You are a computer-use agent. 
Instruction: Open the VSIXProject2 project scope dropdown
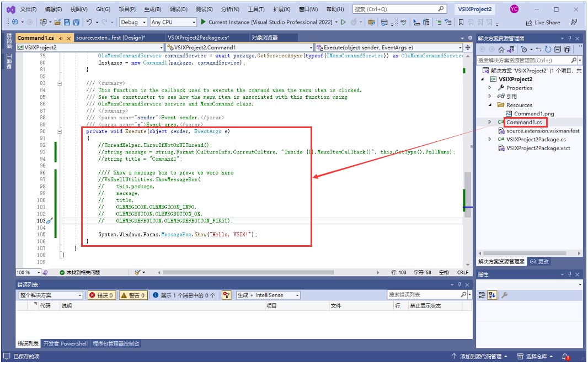coord(90,47)
